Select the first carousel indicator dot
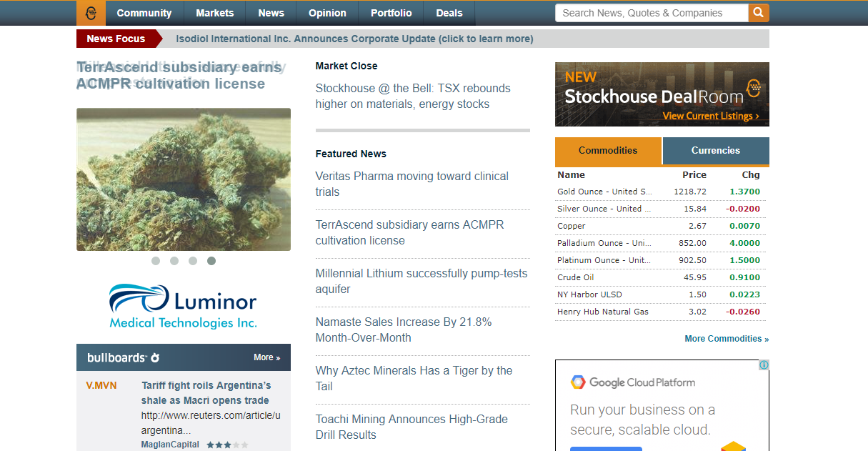Screen dimensions: 868x451 coord(155,261)
